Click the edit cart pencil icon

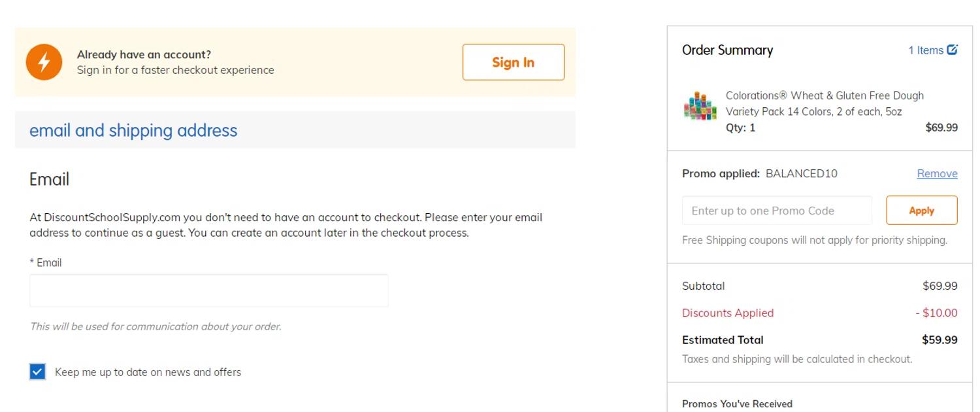[953, 50]
